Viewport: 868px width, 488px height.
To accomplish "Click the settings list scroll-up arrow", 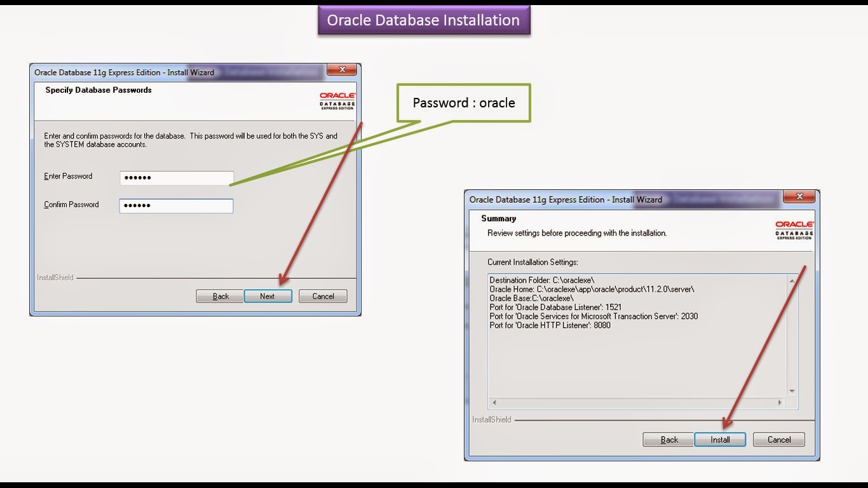I will (x=792, y=280).
